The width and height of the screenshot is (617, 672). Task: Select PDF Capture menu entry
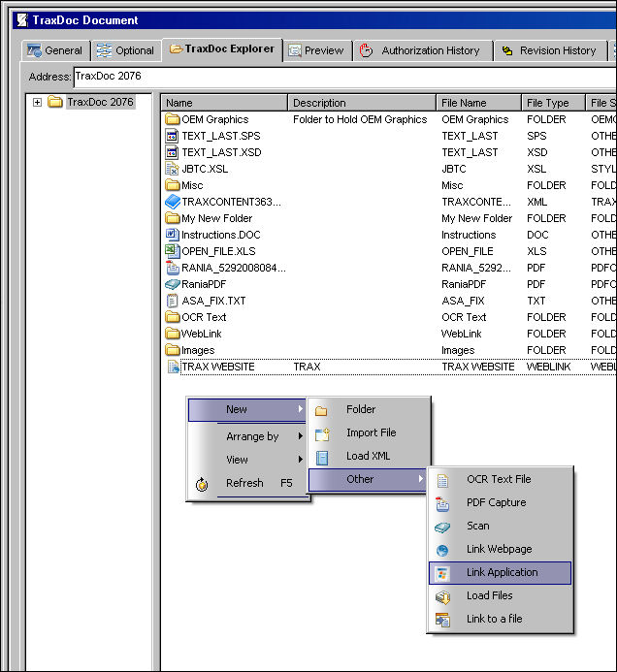(x=500, y=502)
